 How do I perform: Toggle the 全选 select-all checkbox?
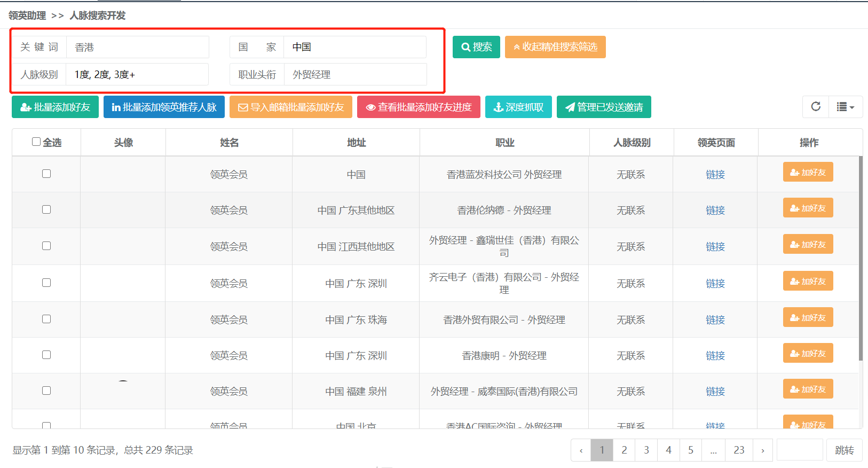(x=36, y=142)
